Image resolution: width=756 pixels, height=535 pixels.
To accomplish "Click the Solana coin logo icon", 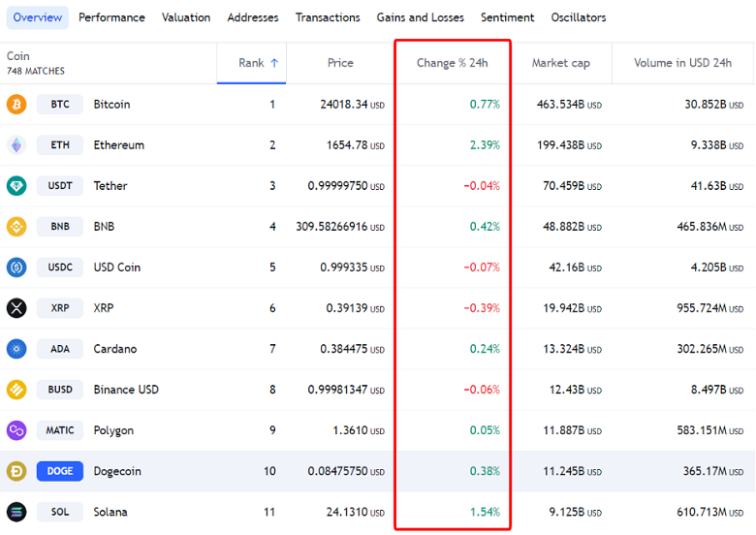I will pos(16,512).
